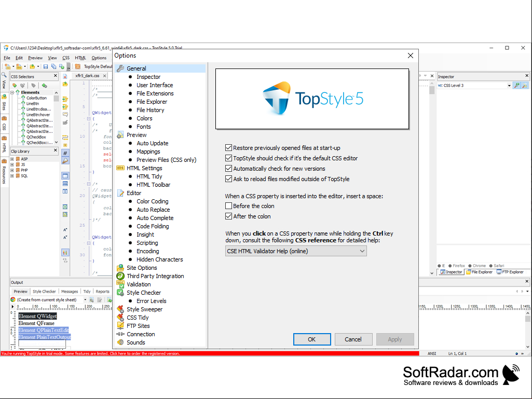Select Auto Complete in Options tree

pos(155,218)
